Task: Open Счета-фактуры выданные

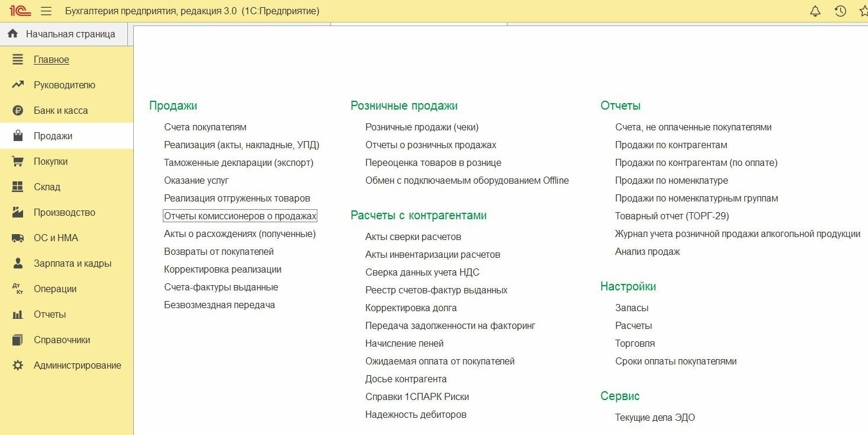Action: pyautogui.click(x=221, y=287)
